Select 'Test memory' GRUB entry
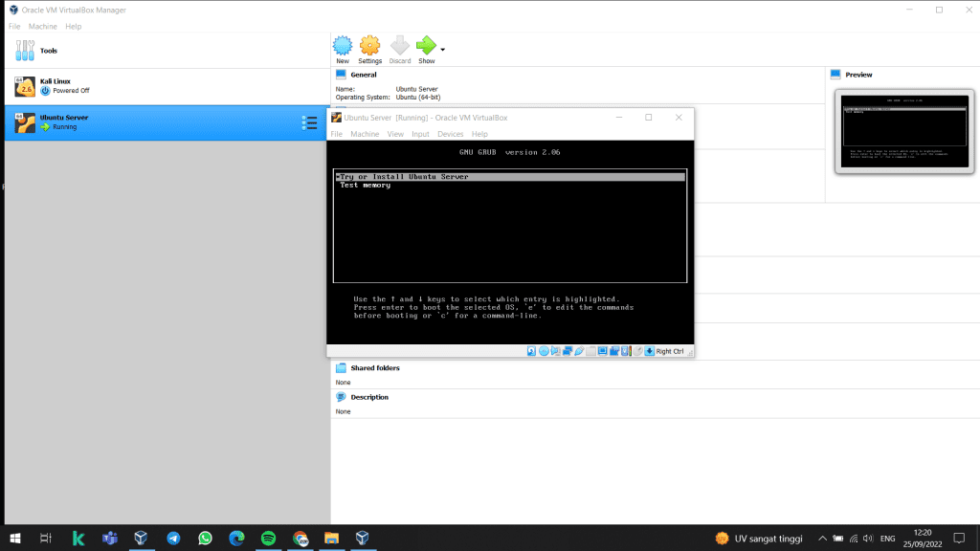 click(x=365, y=186)
